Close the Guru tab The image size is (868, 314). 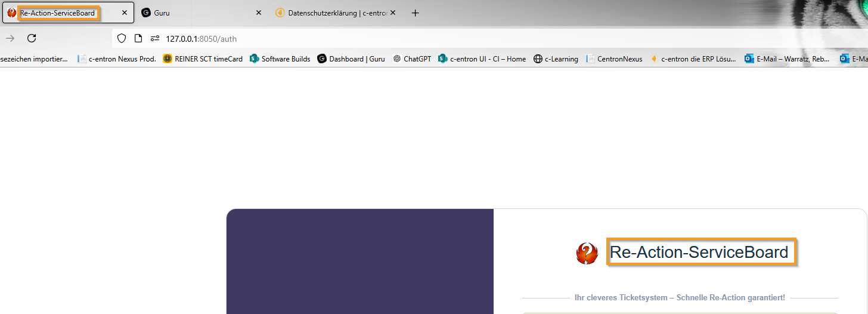259,13
